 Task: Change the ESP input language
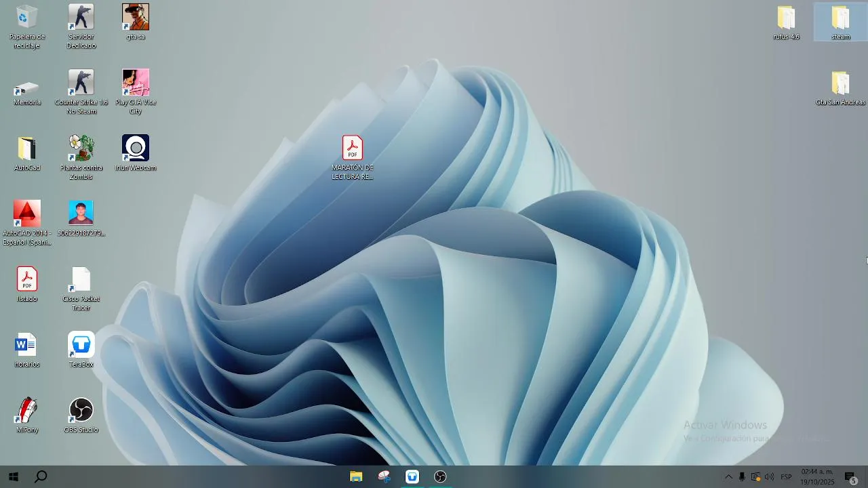coord(786,477)
